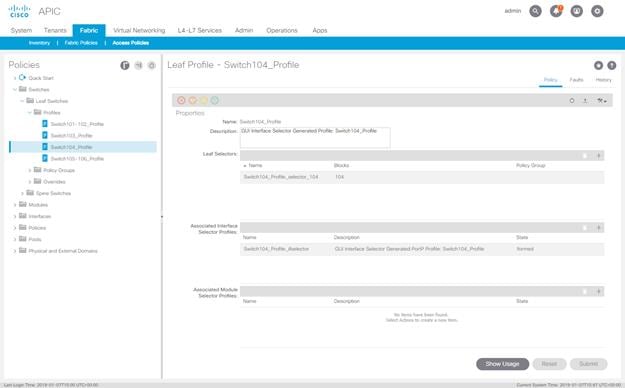Click the Reset button
The image size is (625, 388).
coord(549,364)
